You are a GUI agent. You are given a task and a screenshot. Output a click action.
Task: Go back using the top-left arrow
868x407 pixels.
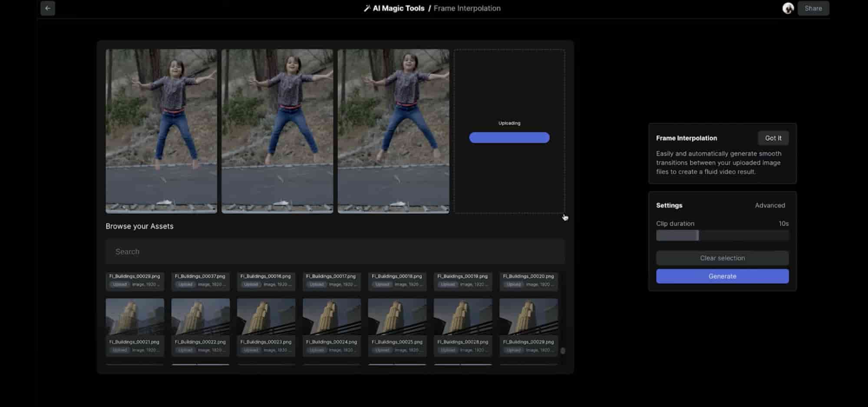click(48, 8)
